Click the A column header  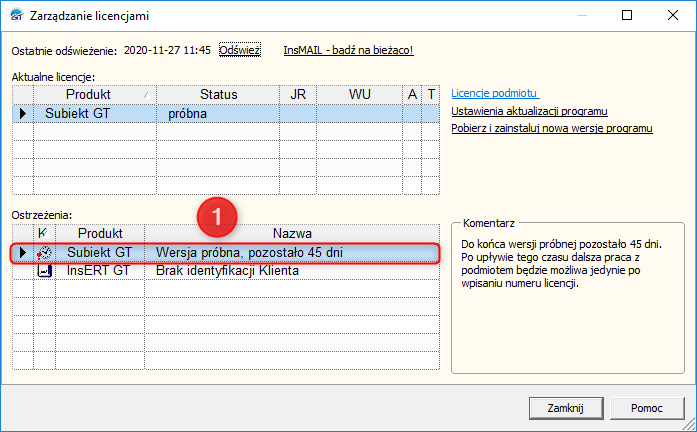point(412,95)
